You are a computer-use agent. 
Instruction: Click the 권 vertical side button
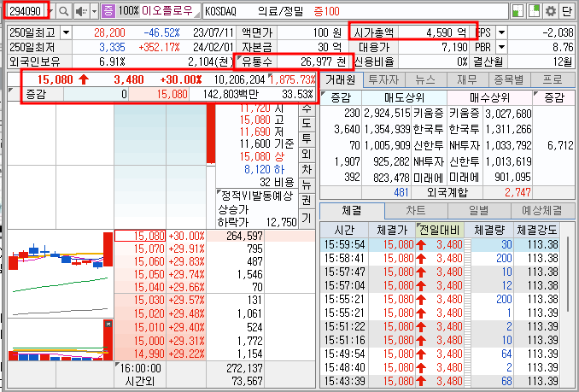(x=307, y=200)
